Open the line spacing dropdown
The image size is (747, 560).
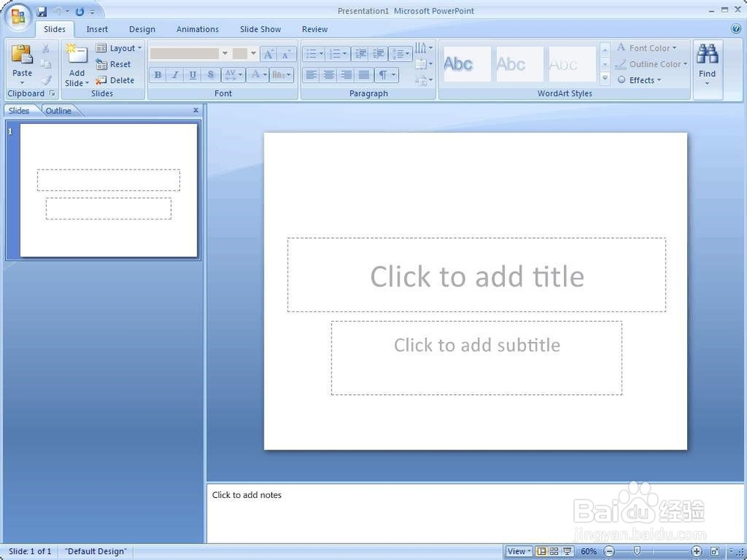(400, 53)
